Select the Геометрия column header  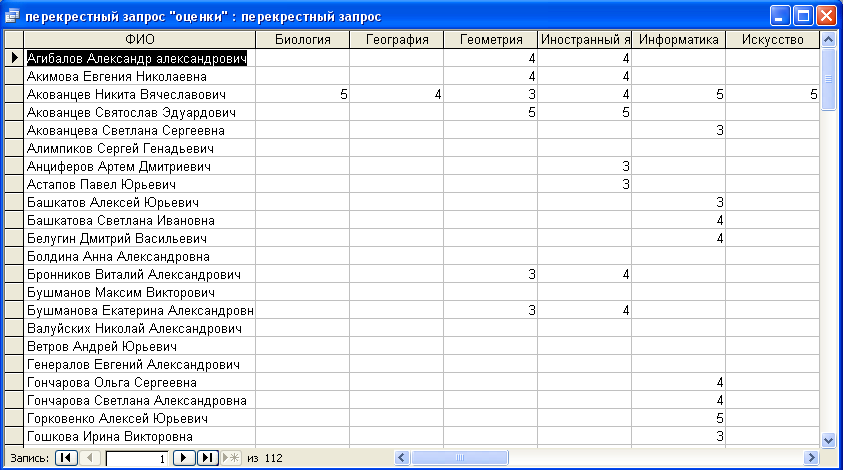(490, 39)
